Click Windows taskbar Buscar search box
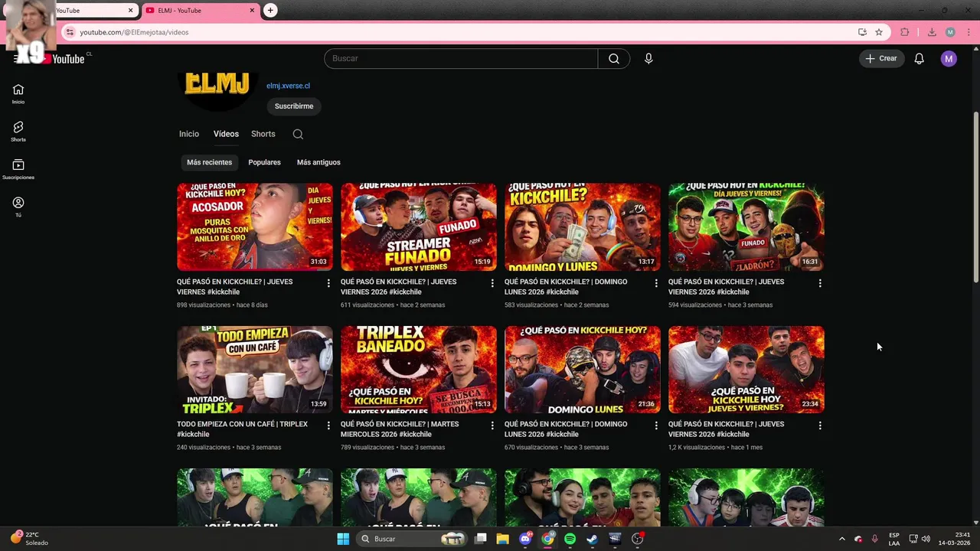The width and height of the screenshot is (980, 551). (413, 539)
